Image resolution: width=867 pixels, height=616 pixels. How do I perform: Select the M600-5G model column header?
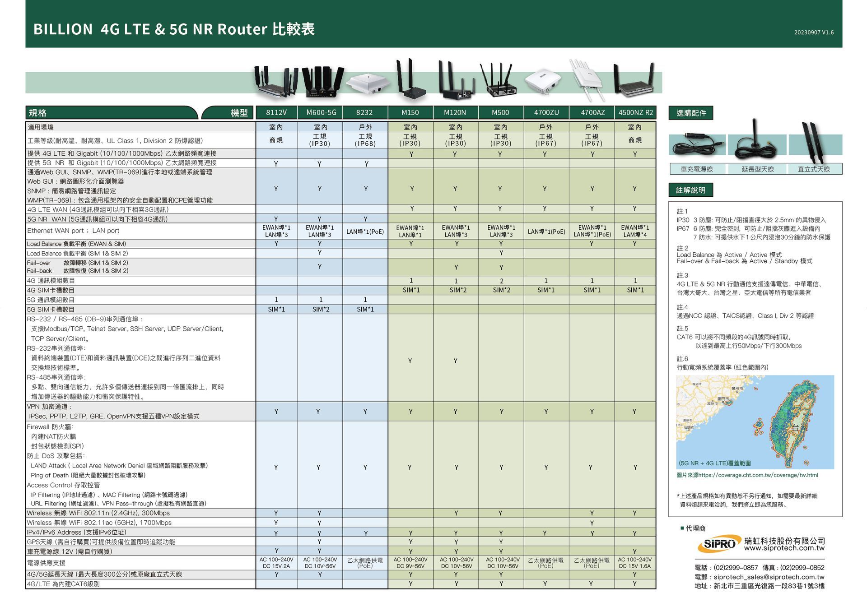pyautogui.click(x=321, y=113)
